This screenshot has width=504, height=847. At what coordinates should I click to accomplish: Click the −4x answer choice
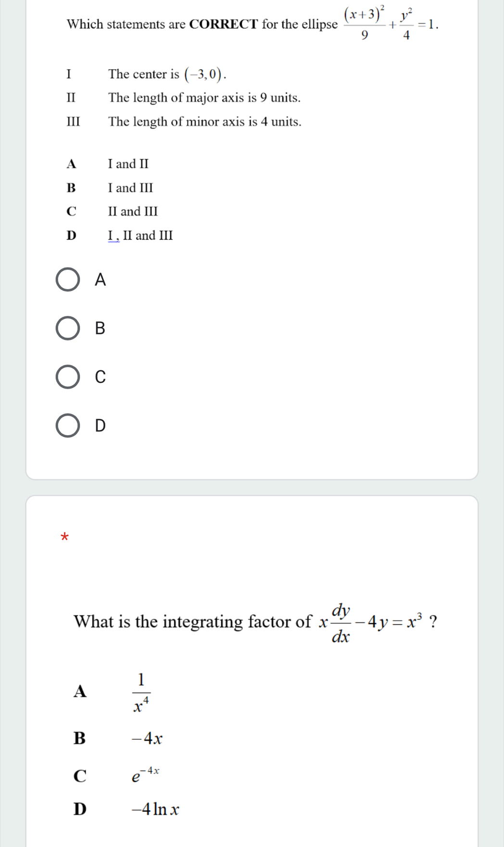(x=147, y=738)
